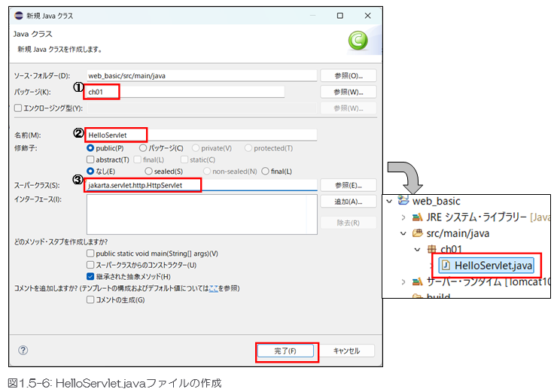Click the web_basic project icon
The height and width of the screenshot is (392, 554).
(403, 201)
